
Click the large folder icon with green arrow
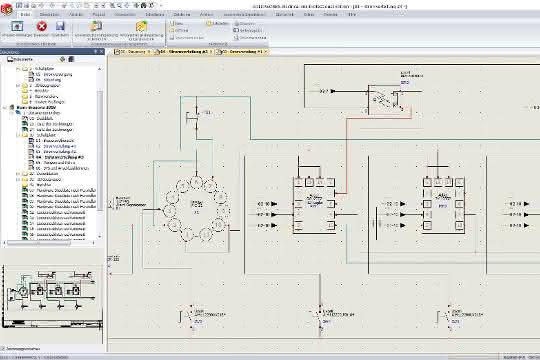(142, 27)
